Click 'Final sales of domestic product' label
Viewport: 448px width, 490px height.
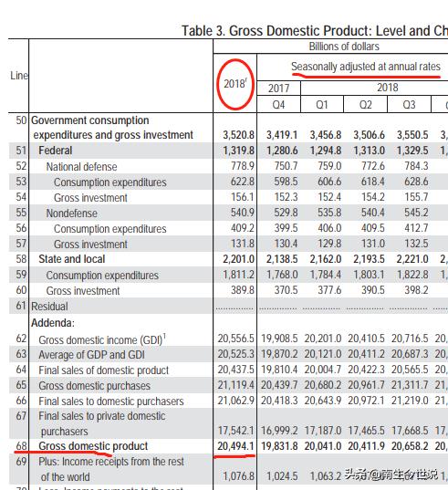[103, 370]
